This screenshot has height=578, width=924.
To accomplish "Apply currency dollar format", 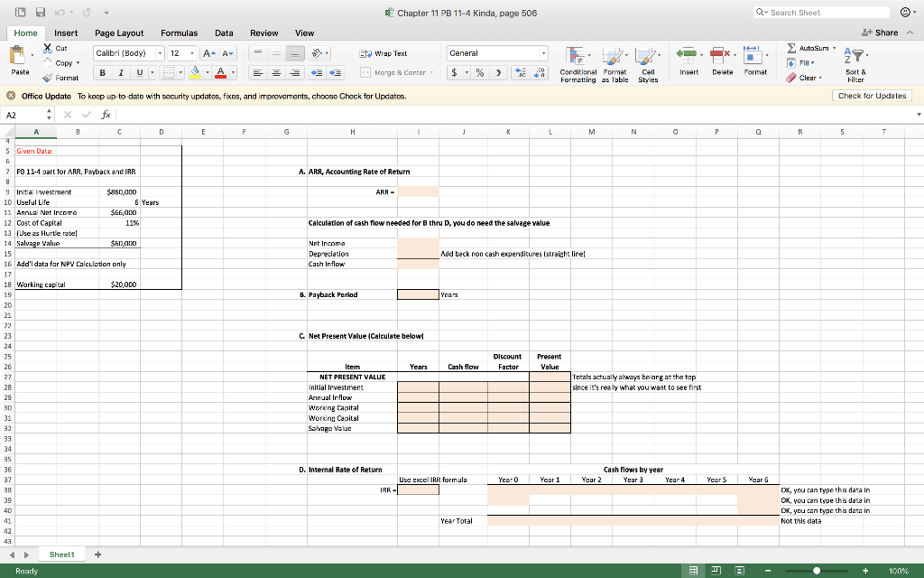I will coord(455,72).
